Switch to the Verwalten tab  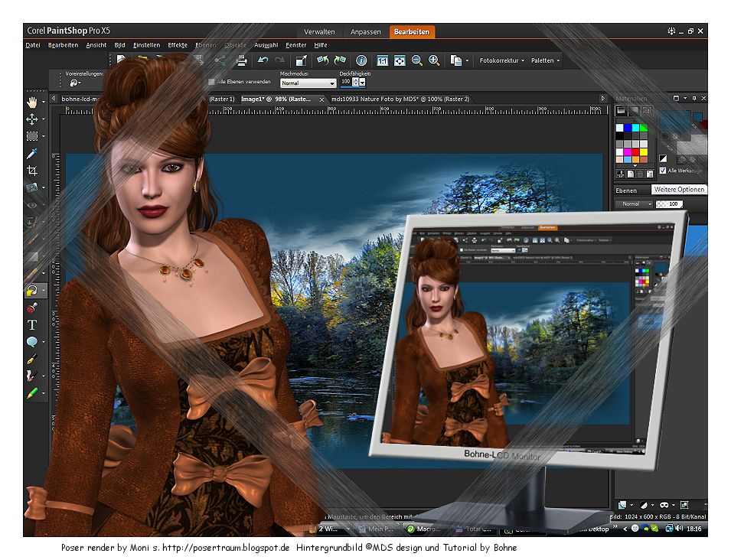(x=319, y=32)
